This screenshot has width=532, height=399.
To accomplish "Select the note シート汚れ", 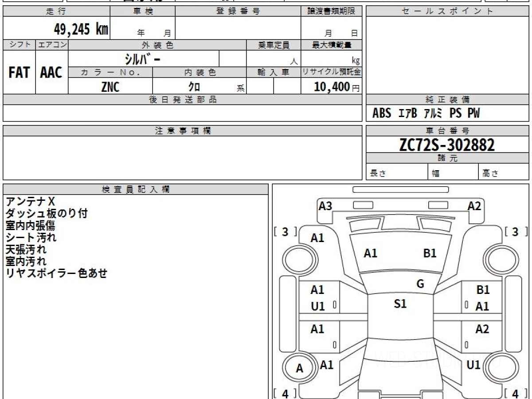I will click(31, 238).
